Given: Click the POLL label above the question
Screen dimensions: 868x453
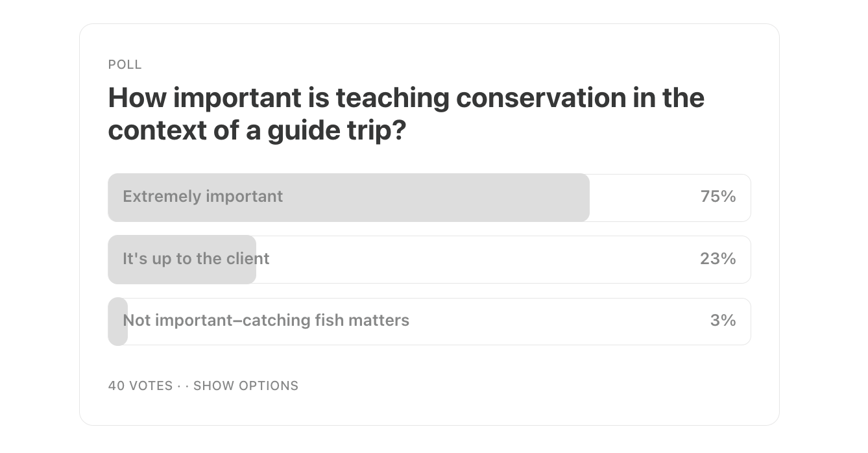Looking at the screenshot, I should tap(125, 65).
